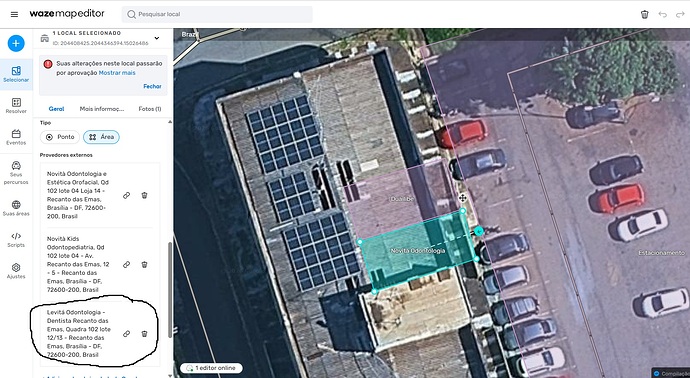Viewport: 690px width, 378px height.
Task: Click the blue plus add button
Action: 16,43
